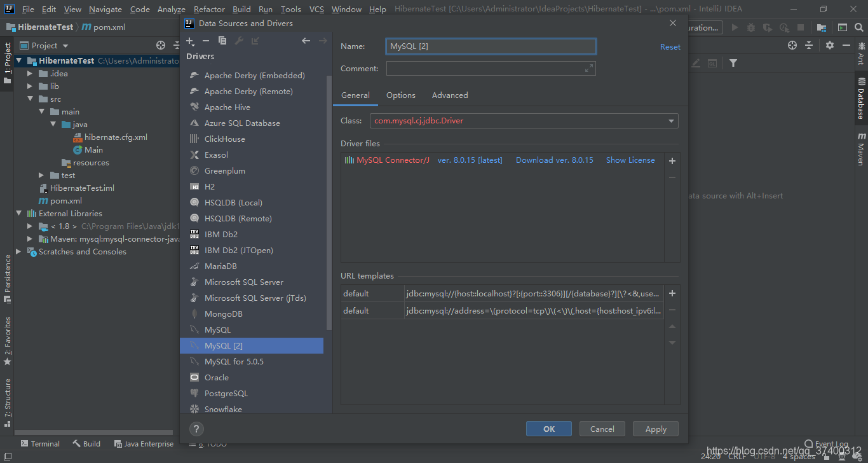
Task: Switch to the Advanced tab
Action: (x=450, y=95)
